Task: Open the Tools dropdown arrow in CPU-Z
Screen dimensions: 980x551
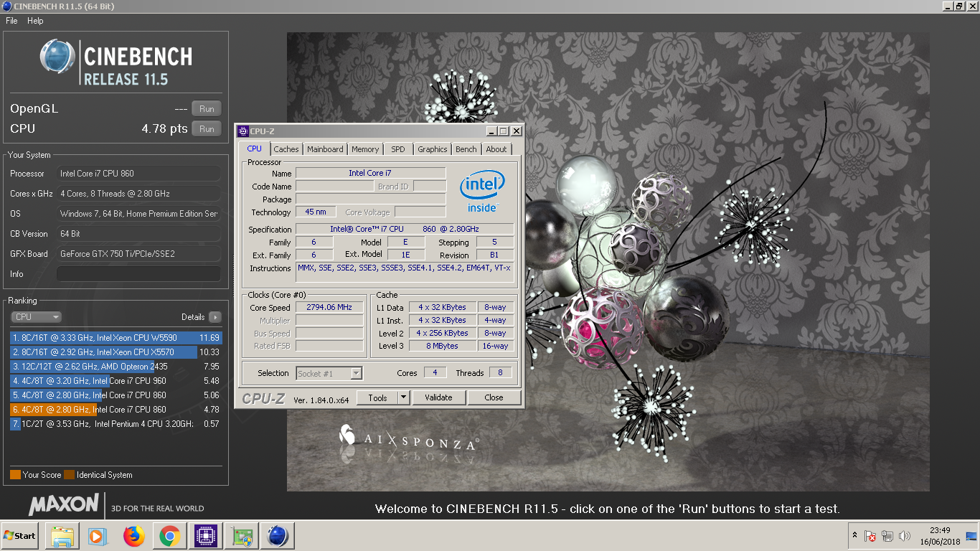Action: pos(403,397)
